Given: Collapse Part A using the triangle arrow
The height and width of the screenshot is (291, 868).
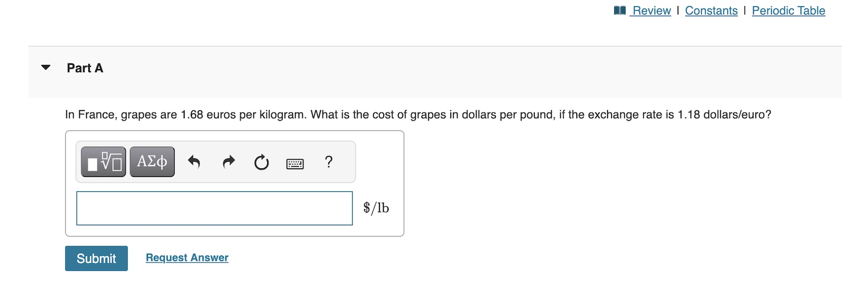Looking at the screenshot, I should [x=46, y=68].
